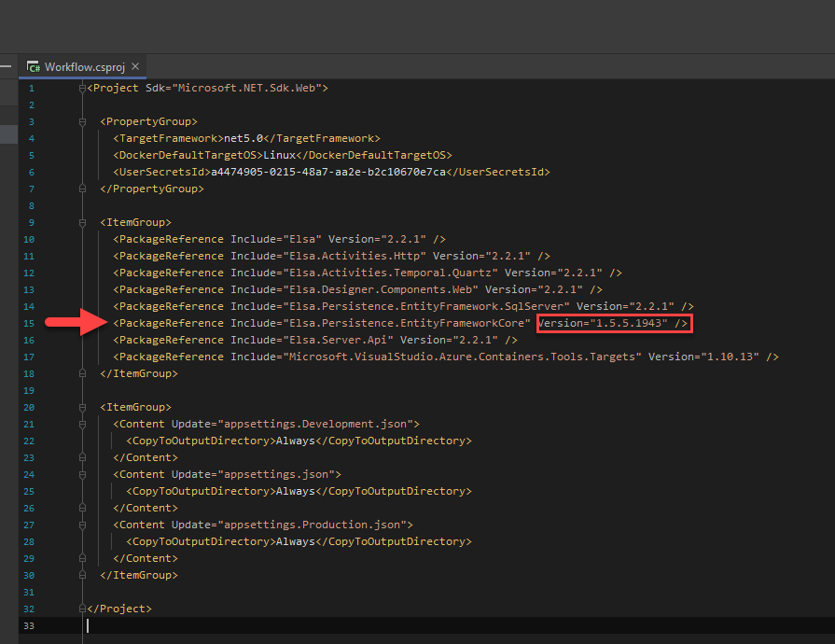835x644 pixels.
Task: Click closing </Project> tag
Action: coord(119,609)
